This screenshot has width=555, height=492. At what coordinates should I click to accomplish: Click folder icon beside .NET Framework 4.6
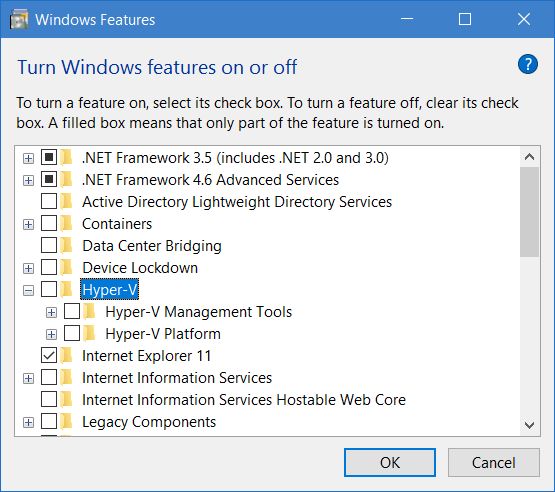tap(66, 179)
